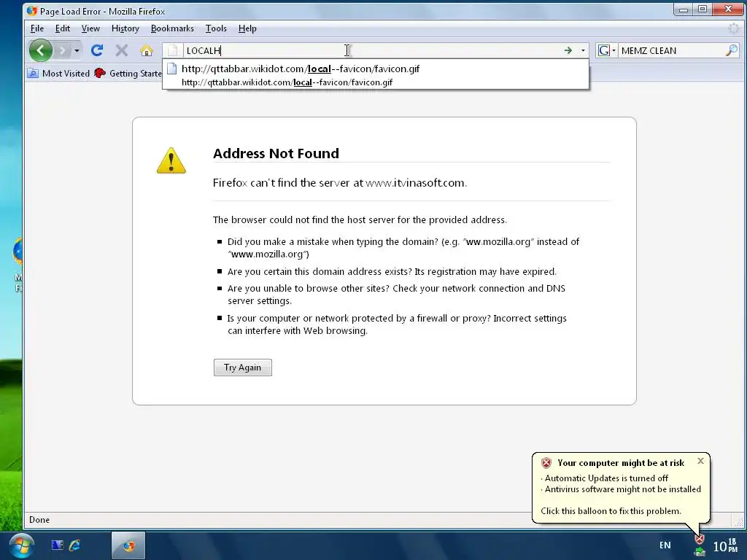Click the page icon in the address bar
Screen dimensions: 747x560
[x=173, y=50]
